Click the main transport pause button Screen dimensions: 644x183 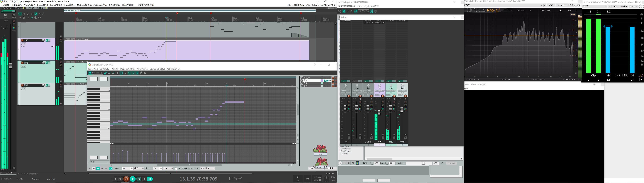click(150, 179)
